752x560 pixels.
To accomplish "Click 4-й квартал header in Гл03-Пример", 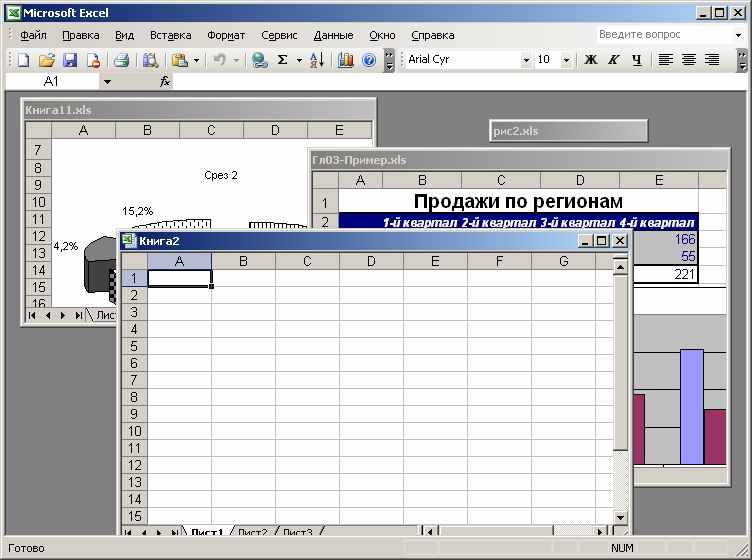I will click(x=657, y=222).
